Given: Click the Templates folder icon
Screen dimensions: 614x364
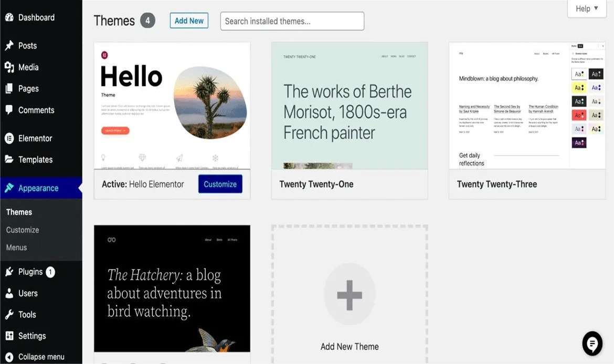Looking at the screenshot, I should (x=9, y=159).
